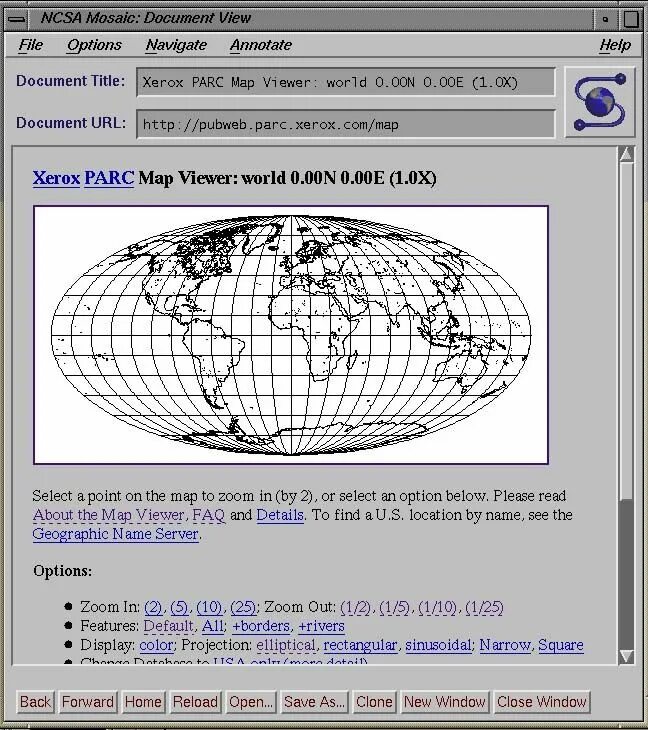The image size is (648, 730).
Task: Click the Forward button
Action: point(88,702)
